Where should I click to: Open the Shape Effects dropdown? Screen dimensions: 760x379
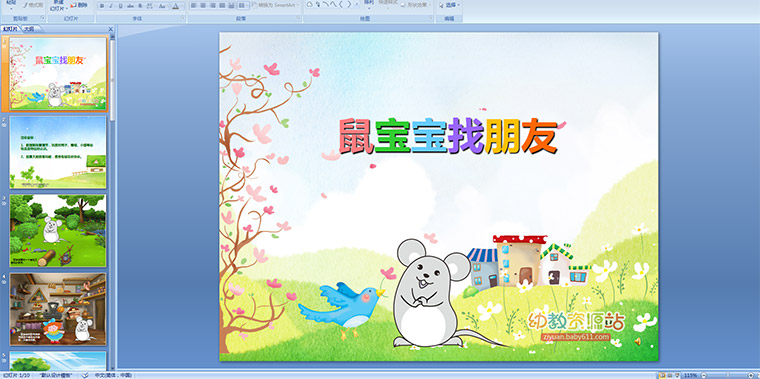[417, 5]
